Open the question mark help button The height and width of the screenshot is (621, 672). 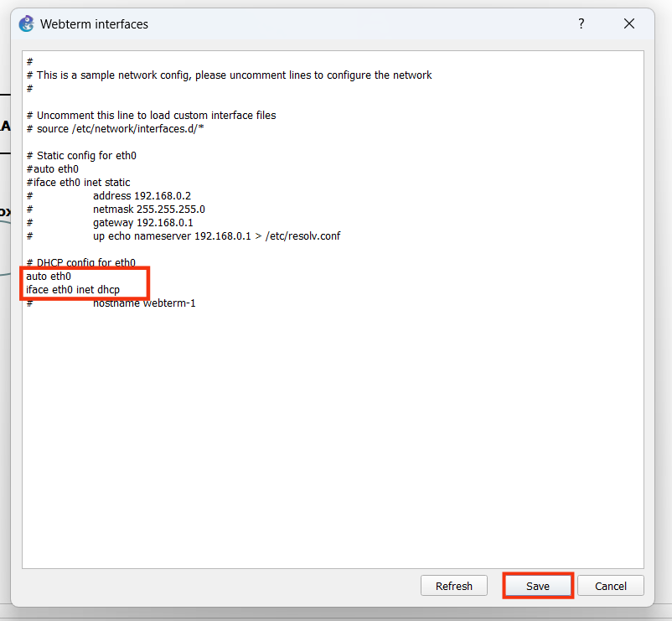pyautogui.click(x=581, y=24)
